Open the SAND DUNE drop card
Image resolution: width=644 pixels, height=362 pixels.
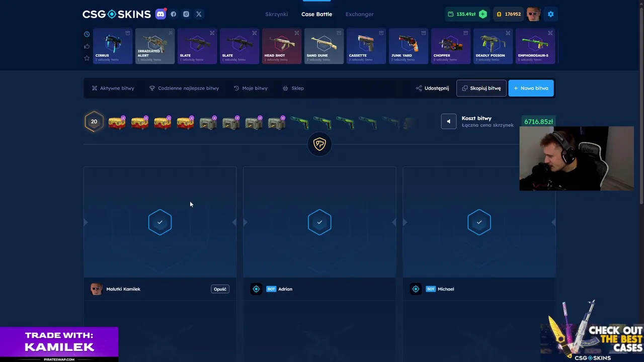click(x=324, y=46)
